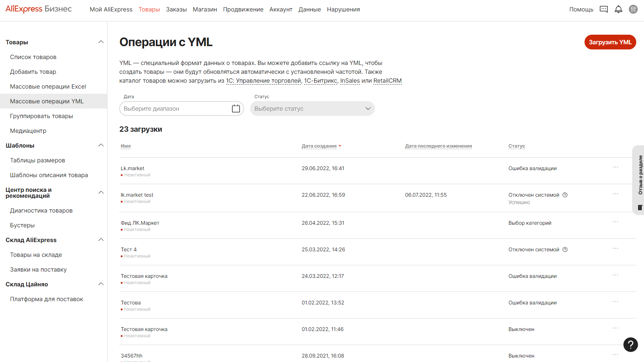Click the Тест 4 upload name
Viewport: 644px width, 362px height.
129,249
